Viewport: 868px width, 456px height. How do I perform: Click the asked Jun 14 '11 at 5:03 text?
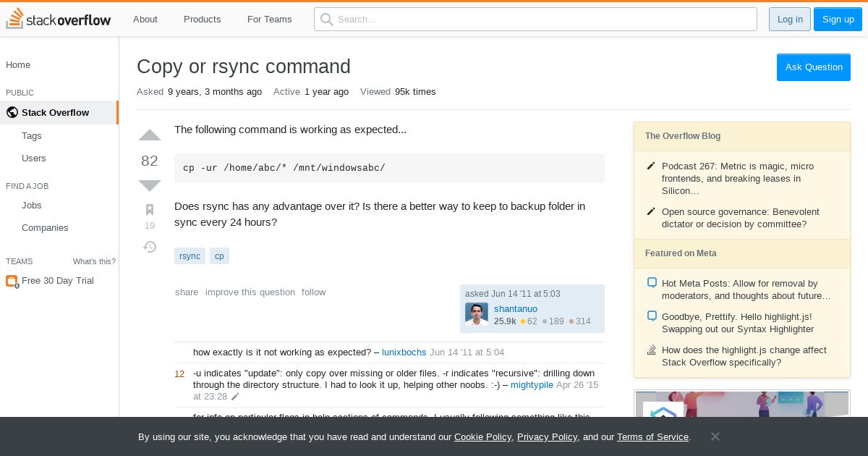(x=513, y=293)
